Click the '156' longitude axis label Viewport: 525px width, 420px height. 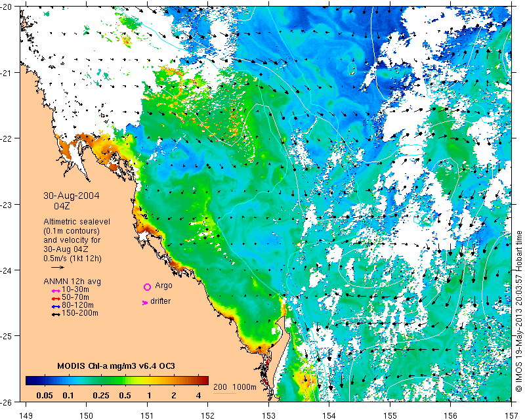point(450,415)
